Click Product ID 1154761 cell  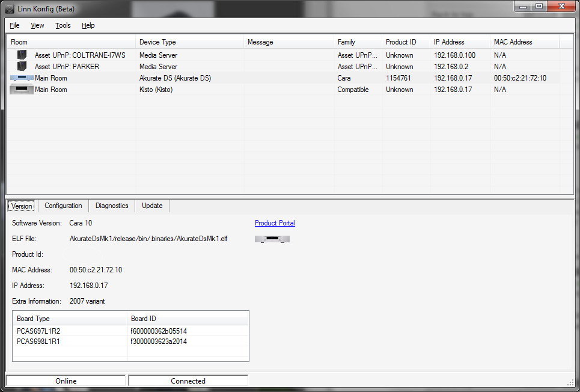click(x=398, y=78)
